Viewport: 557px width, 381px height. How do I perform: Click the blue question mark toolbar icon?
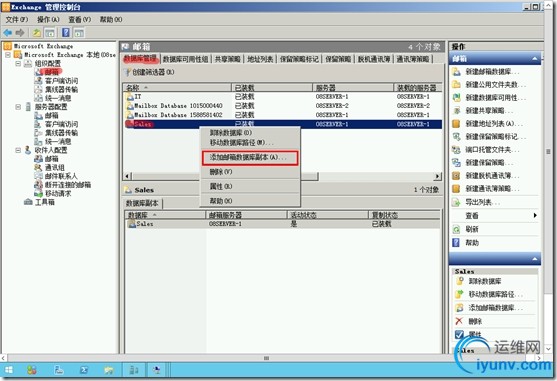coord(66,33)
